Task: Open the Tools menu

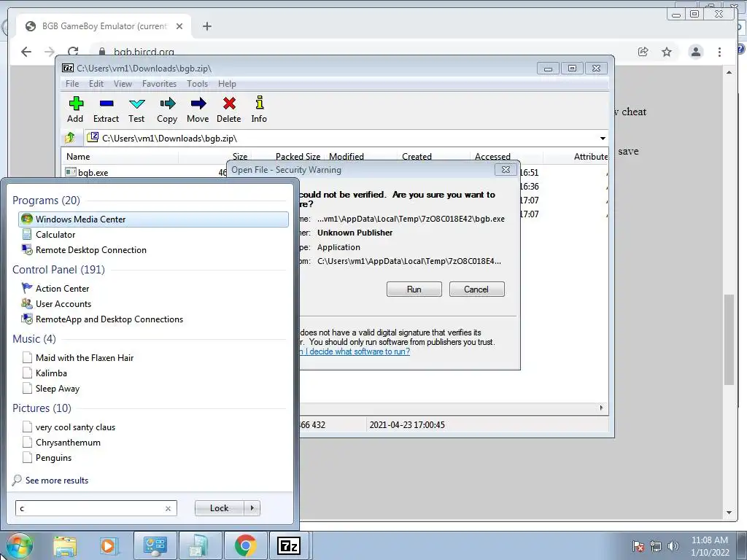Action: click(x=197, y=84)
